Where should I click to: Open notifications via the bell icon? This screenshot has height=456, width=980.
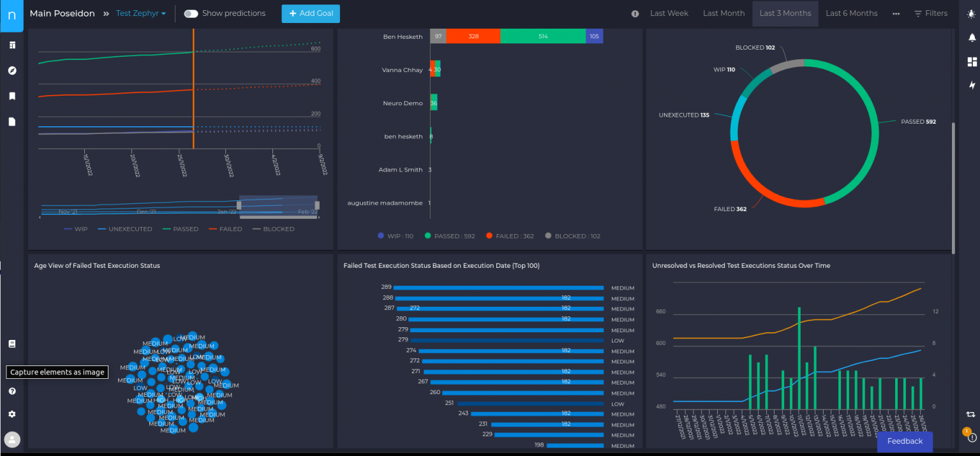point(972,38)
